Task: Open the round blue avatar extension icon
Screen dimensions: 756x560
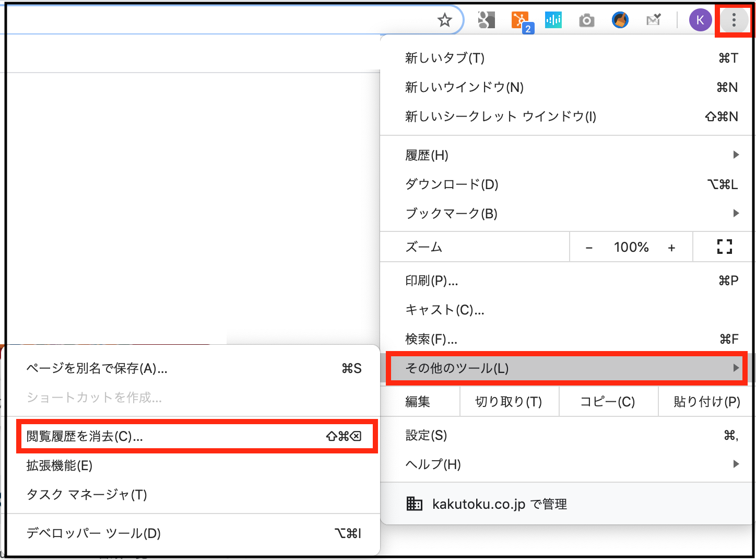Action: tap(620, 20)
